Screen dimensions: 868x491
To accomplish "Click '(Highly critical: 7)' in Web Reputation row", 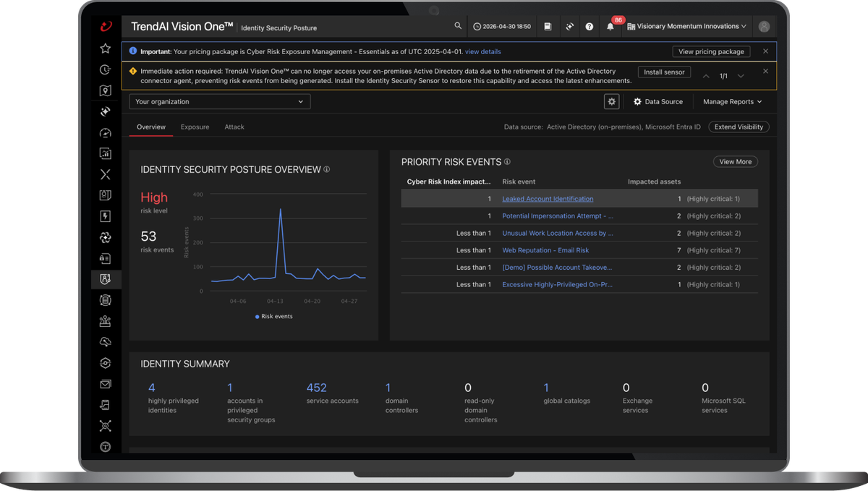I will pyautogui.click(x=713, y=250).
